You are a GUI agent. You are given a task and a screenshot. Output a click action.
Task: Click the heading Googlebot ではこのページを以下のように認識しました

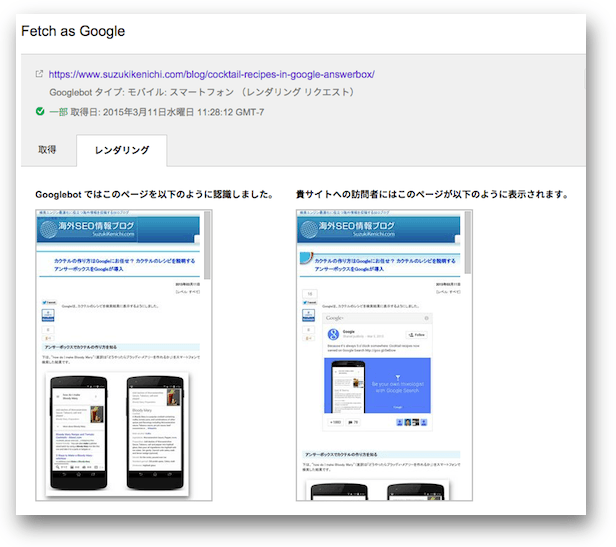[x=154, y=195]
